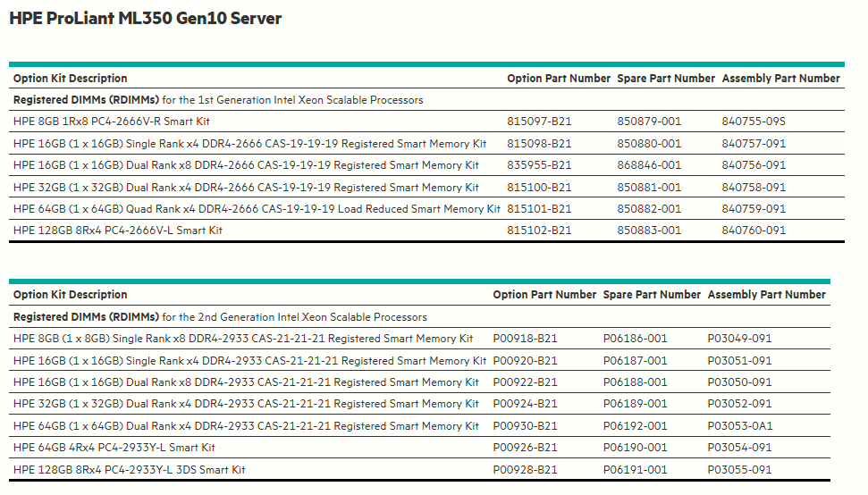This screenshot has height=495, width=868.
Task: Click option part number P00928-B21
Action: coord(526,470)
